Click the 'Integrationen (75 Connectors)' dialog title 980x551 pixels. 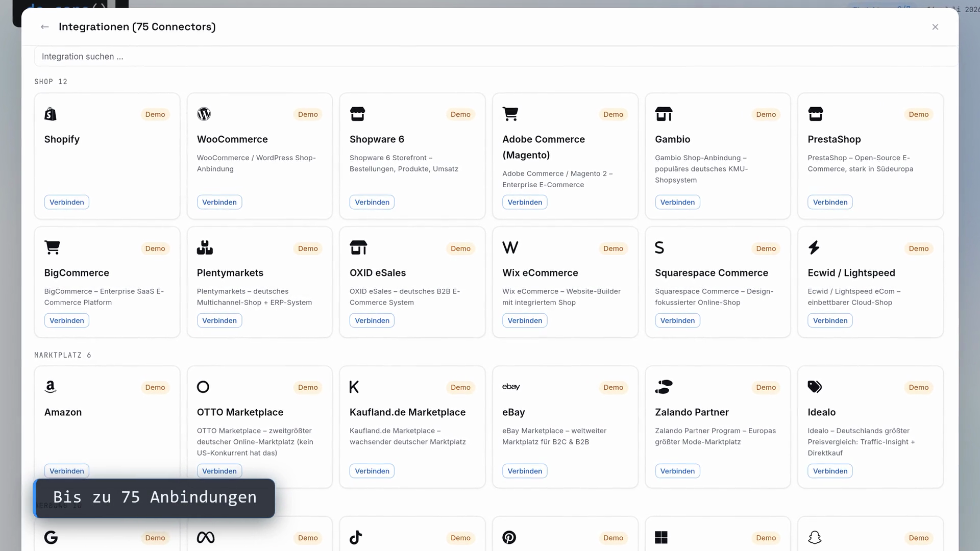[137, 27]
